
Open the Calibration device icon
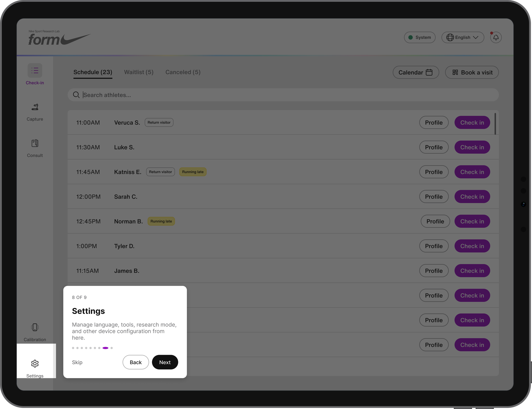[35, 327]
